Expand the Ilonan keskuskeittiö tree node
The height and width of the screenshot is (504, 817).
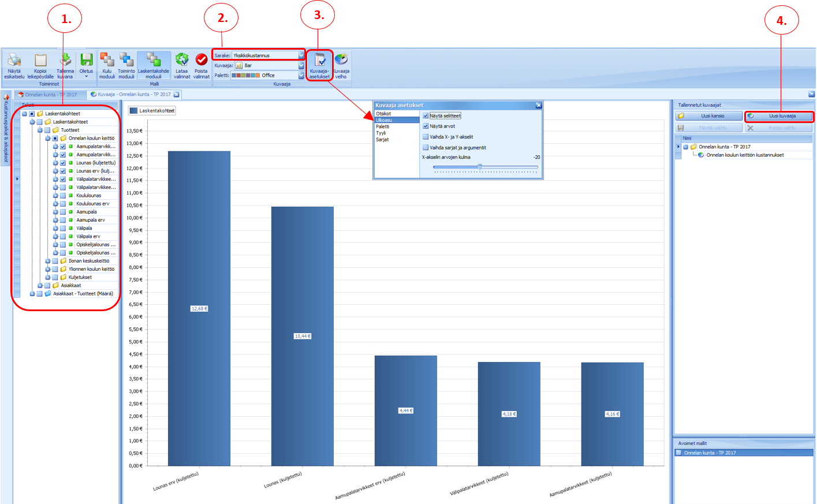pyautogui.click(x=47, y=261)
